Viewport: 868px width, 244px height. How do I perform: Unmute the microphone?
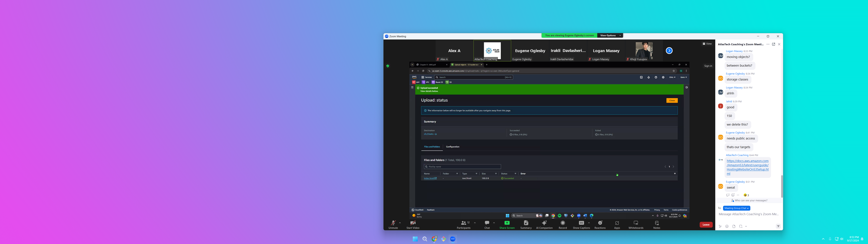[x=393, y=223]
